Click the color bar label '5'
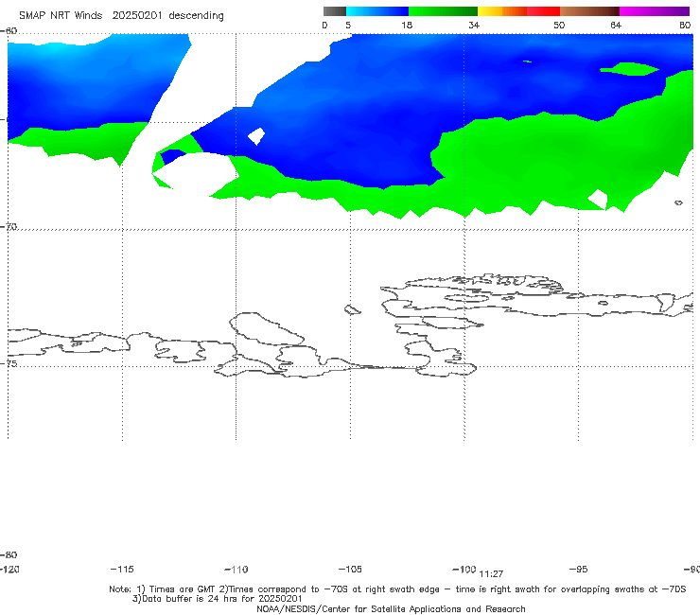Image resolution: width=700 pixels, height=615 pixels. click(348, 25)
